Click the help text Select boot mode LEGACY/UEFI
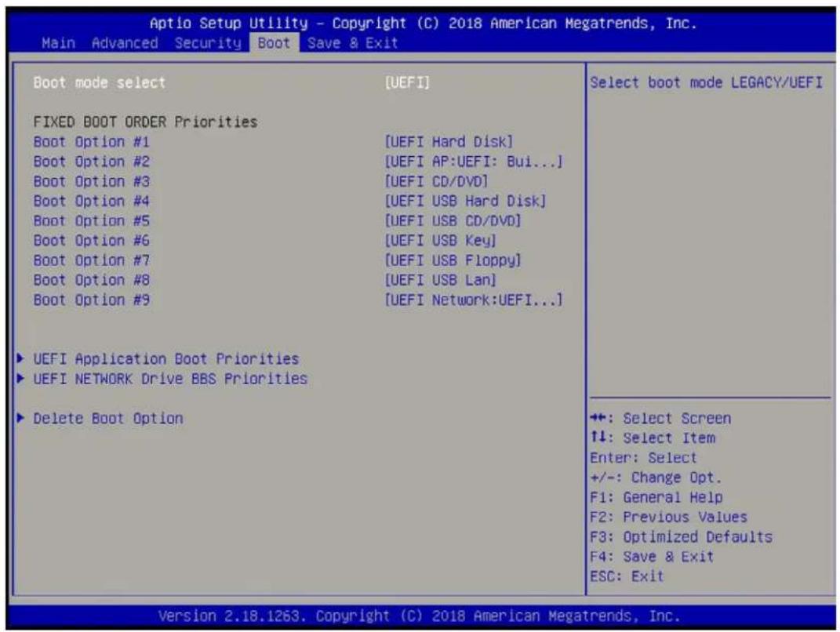The image size is (840, 632). (x=706, y=82)
